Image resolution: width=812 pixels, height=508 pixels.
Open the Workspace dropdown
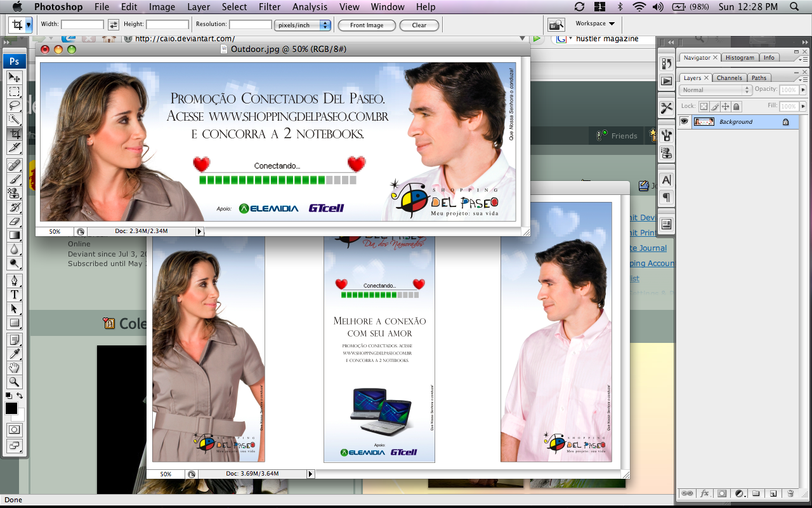click(595, 24)
